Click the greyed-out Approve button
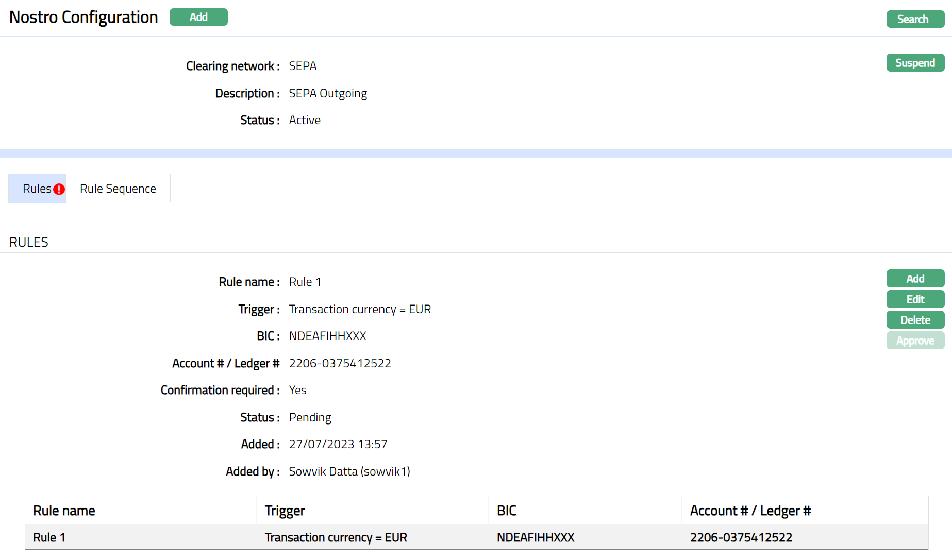 tap(915, 341)
